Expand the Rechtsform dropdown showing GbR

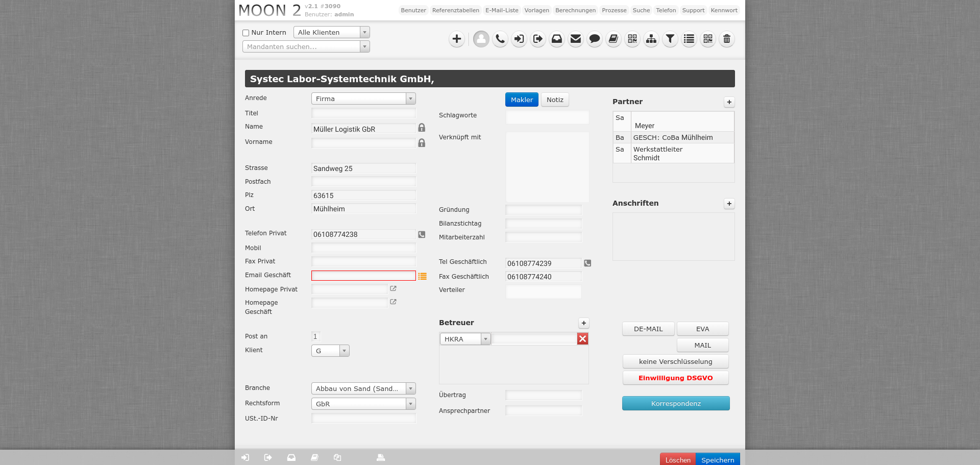(363, 404)
